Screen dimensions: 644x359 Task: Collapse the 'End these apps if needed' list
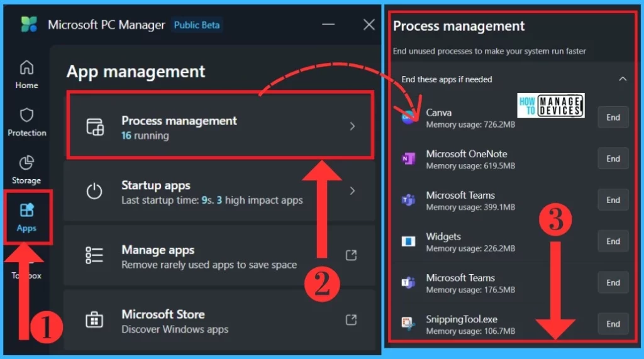tap(623, 79)
